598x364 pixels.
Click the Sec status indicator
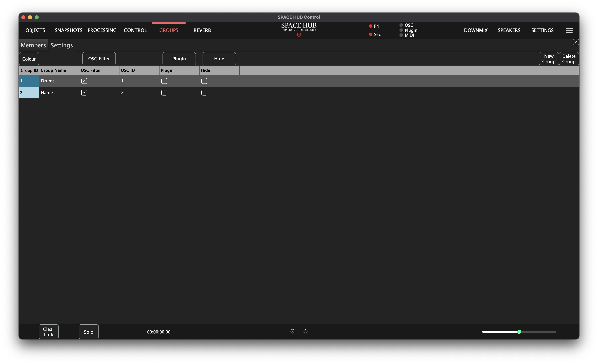[x=371, y=35]
